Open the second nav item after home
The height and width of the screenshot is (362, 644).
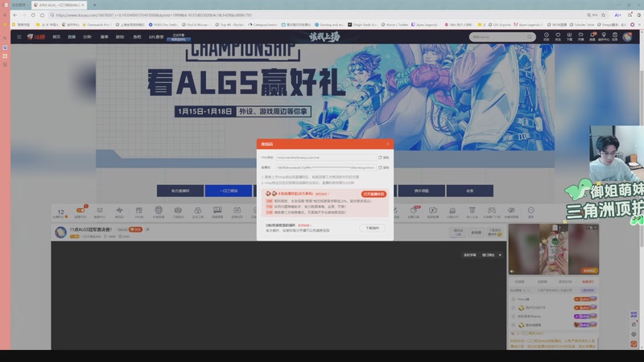pyautogui.click(x=72, y=37)
